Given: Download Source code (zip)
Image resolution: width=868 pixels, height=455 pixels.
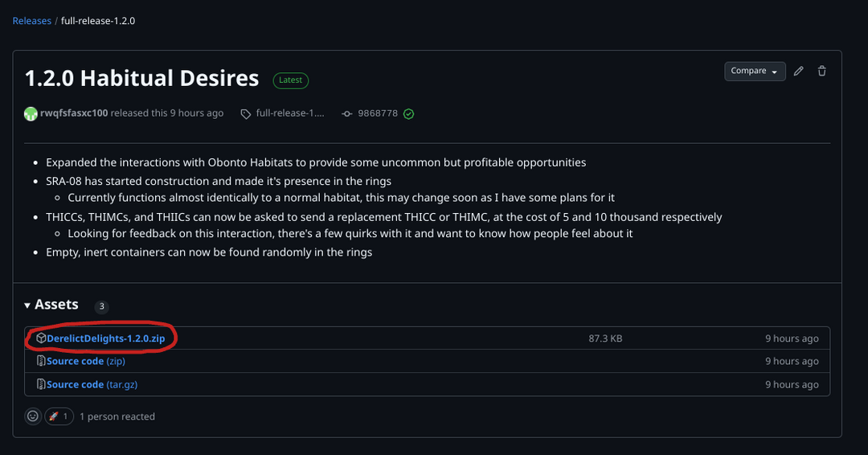Looking at the screenshot, I should pyautogui.click(x=85, y=362).
